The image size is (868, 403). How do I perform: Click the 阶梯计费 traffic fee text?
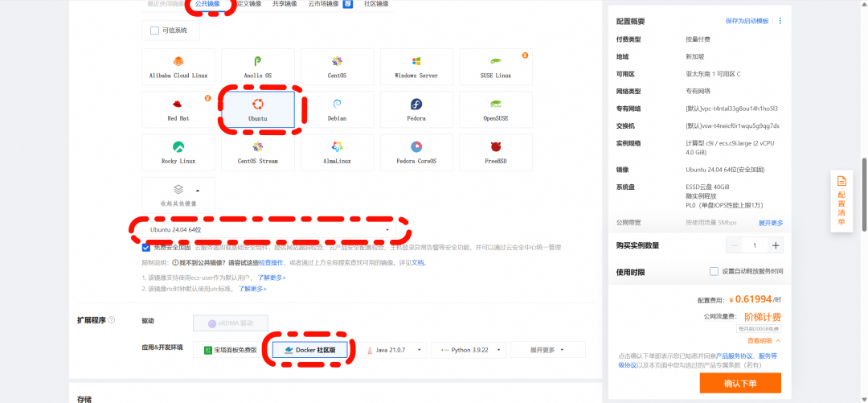762,318
